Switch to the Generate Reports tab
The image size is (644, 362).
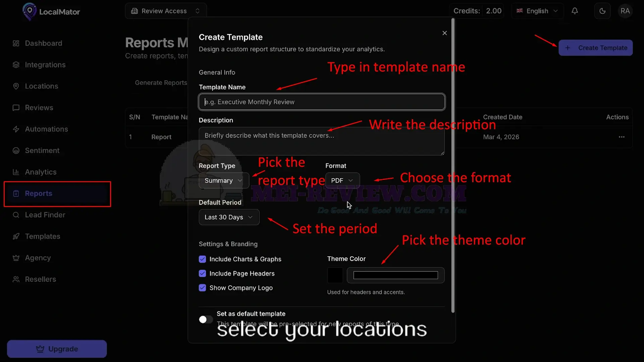pos(161,83)
